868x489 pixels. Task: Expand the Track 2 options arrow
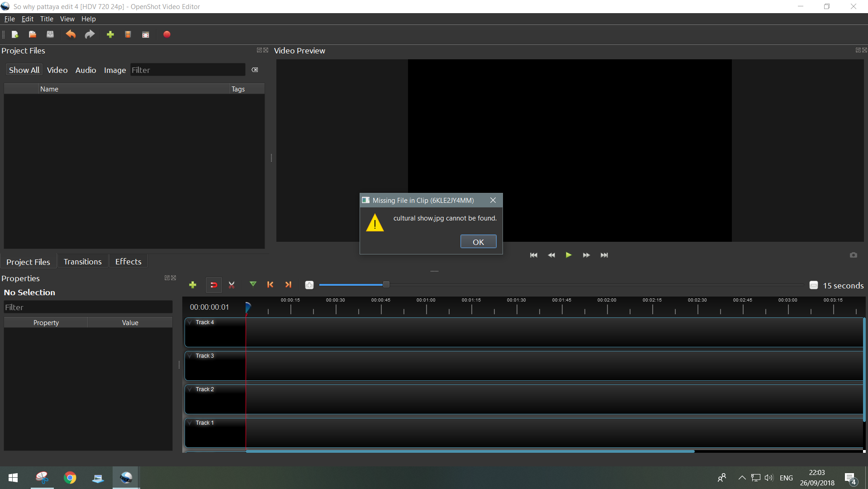(190, 389)
